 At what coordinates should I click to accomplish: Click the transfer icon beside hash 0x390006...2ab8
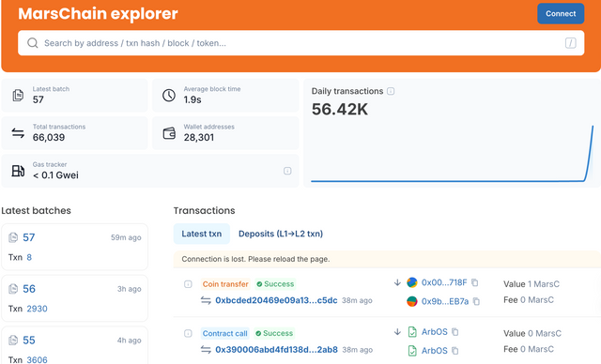206,350
